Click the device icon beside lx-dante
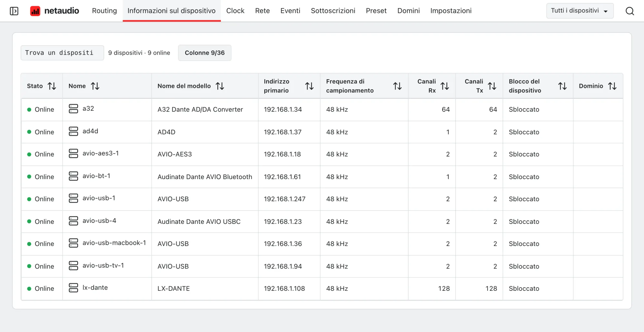 pos(73,288)
